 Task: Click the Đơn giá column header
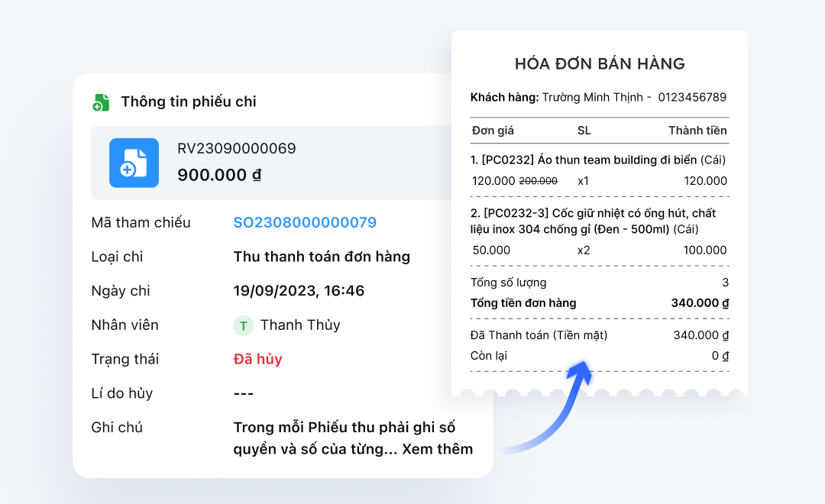pyautogui.click(x=493, y=131)
